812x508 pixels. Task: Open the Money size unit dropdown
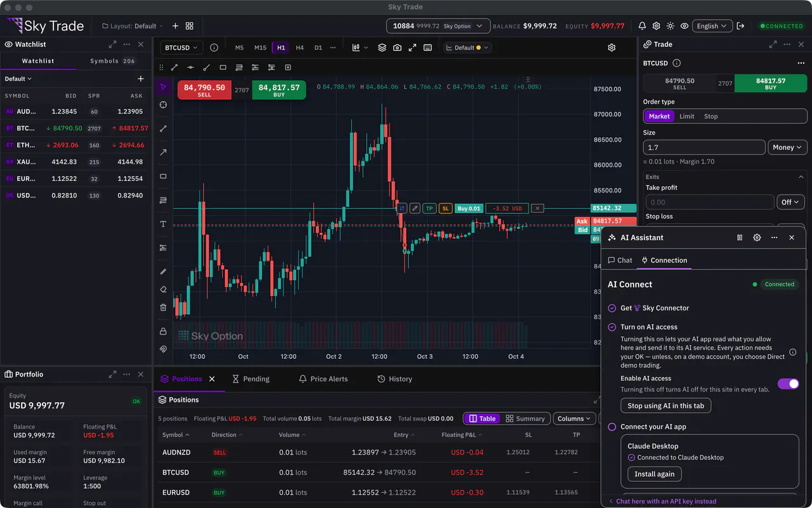tap(787, 147)
